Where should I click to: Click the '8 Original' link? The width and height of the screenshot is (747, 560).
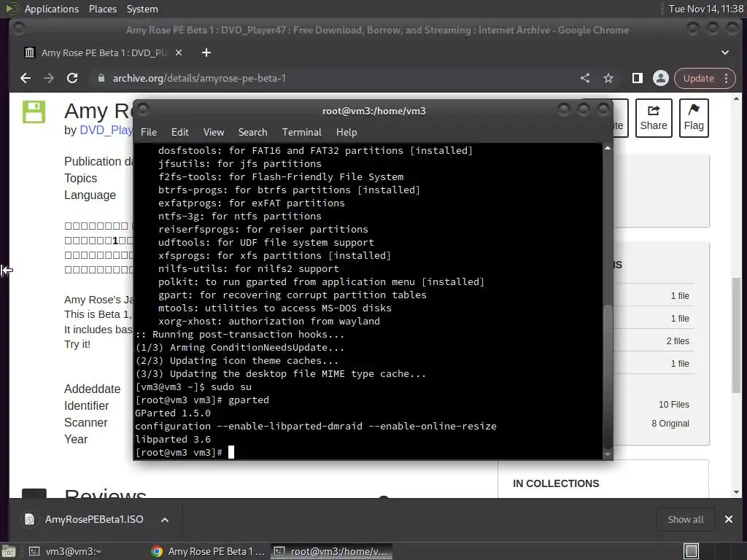point(670,424)
